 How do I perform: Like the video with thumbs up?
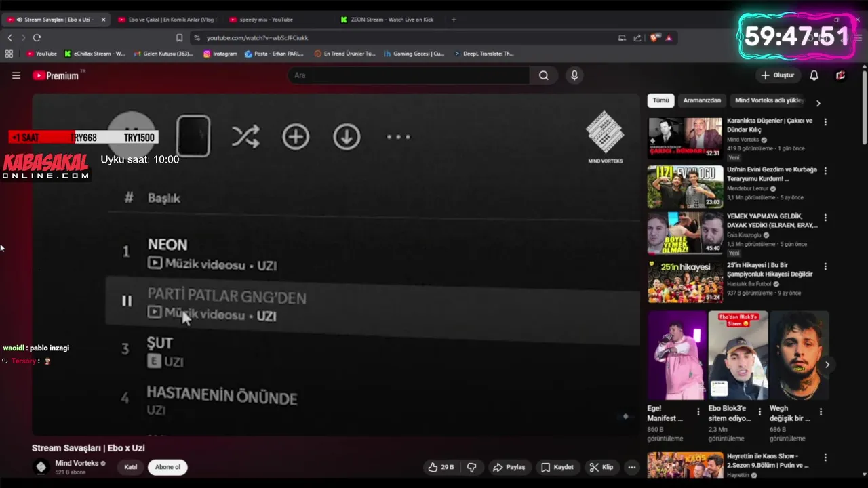(440, 467)
